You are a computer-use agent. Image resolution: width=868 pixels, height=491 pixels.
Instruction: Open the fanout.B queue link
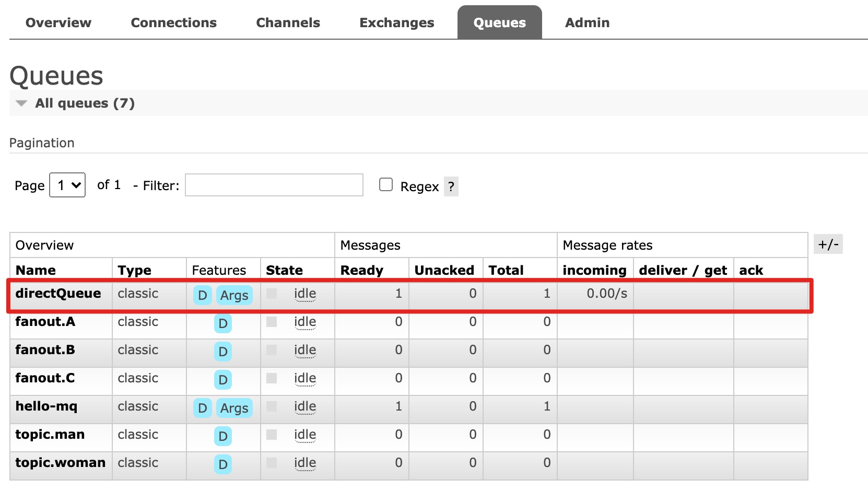click(45, 349)
